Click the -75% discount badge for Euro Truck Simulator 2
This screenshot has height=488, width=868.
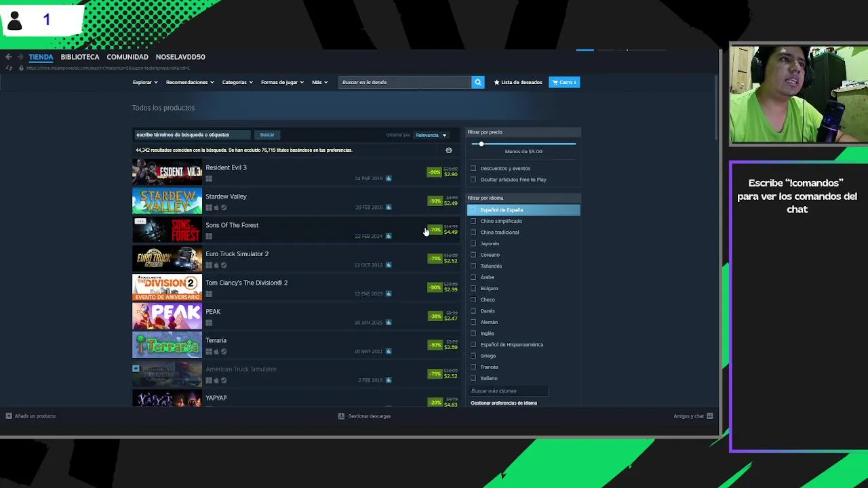coord(434,258)
